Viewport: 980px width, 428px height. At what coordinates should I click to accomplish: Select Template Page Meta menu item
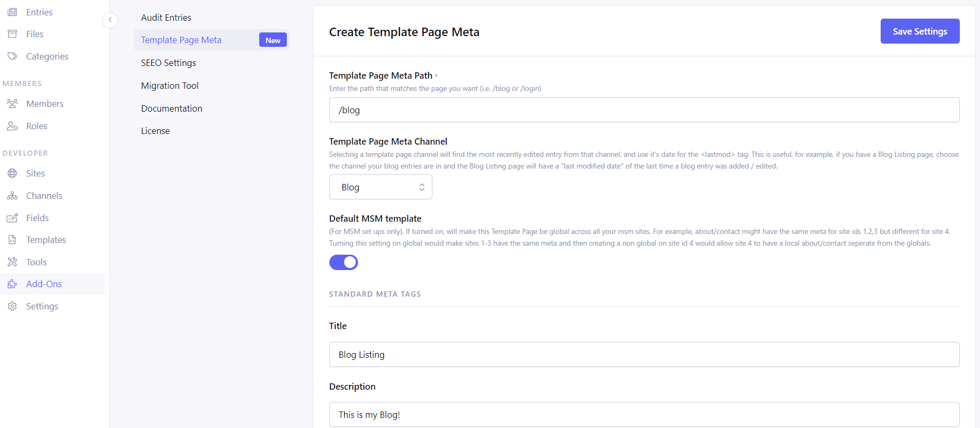pos(181,40)
